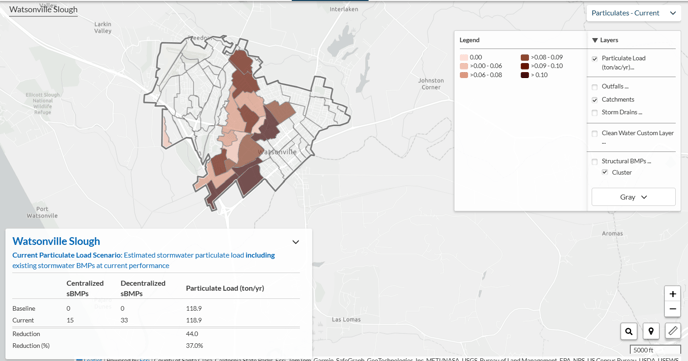Click the Watsonville Slough map title
The width and height of the screenshot is (688, 361).
(x=43, y=10)
